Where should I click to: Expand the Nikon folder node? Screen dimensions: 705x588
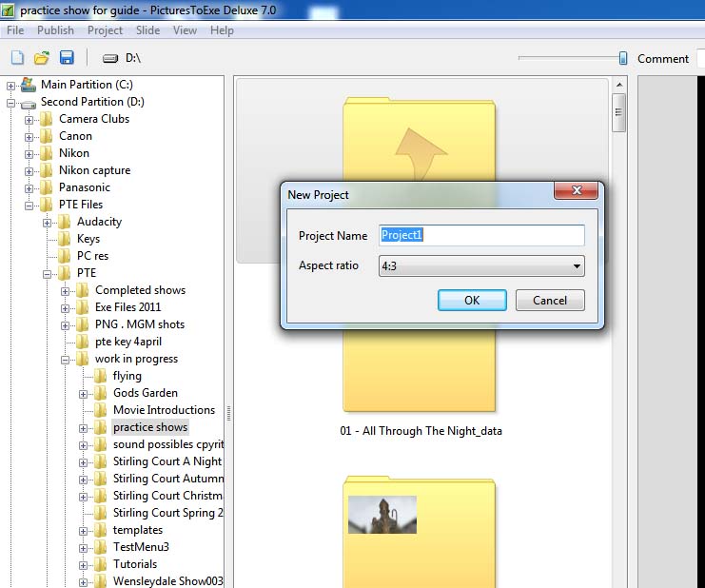(x=29, y=154)
